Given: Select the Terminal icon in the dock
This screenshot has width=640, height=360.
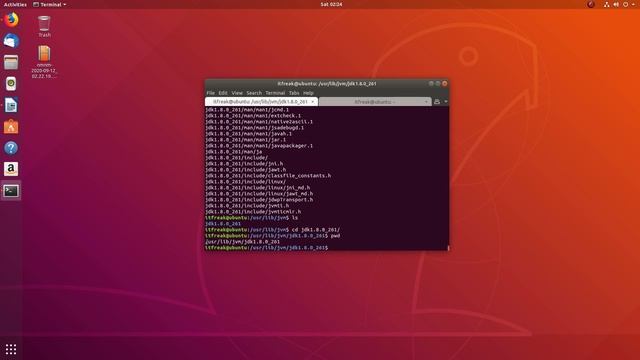Looking at the screenshot, I should [11, 191].
